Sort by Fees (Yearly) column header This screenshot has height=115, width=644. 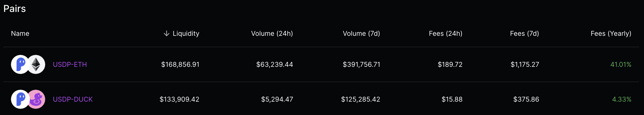click(611, 34)
